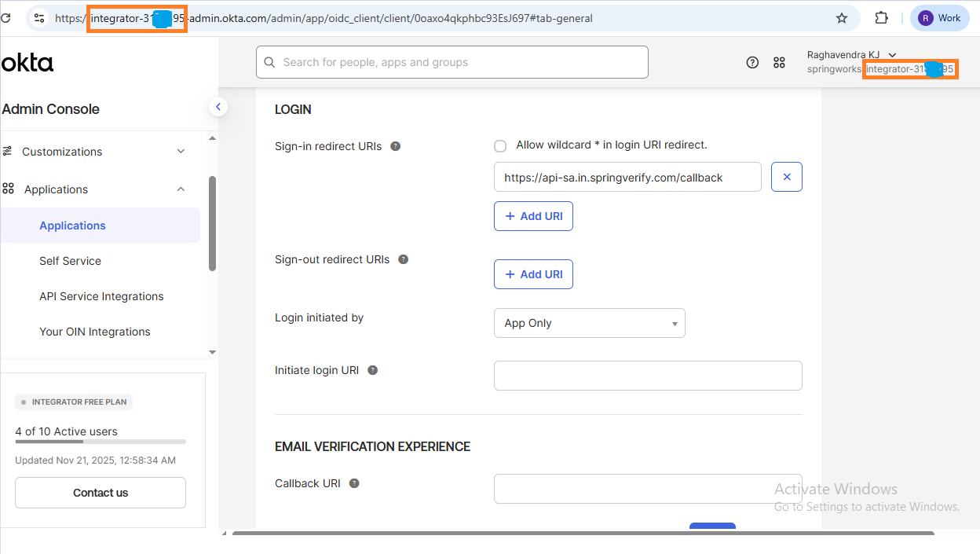Select Self Service in the sidebar
980x554 pixels.
click(x=70, y=261)
